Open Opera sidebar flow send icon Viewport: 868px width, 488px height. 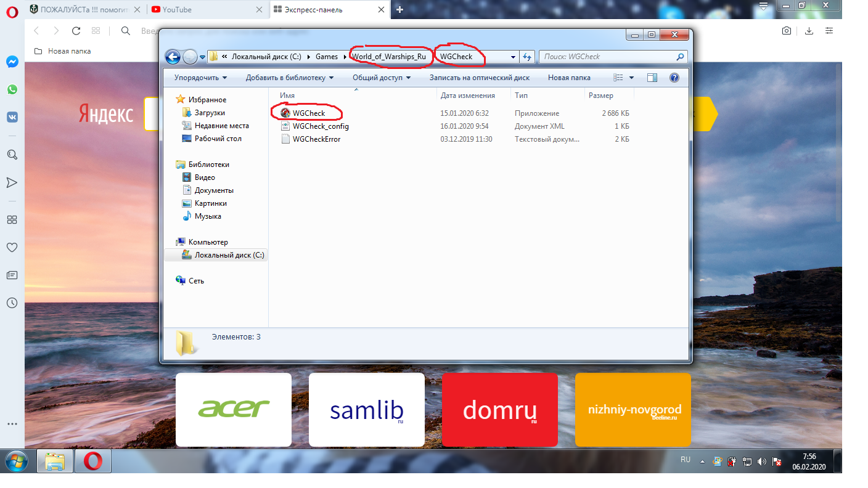12,182
